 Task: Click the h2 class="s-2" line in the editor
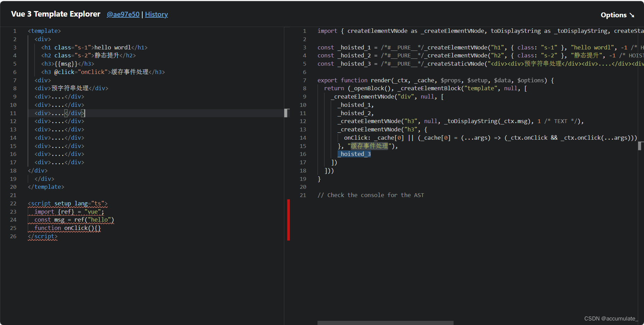pos(89,55)
